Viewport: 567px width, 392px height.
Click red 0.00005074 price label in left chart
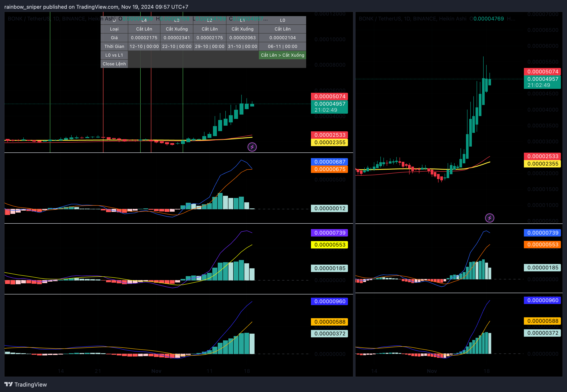tap(329, 96)
